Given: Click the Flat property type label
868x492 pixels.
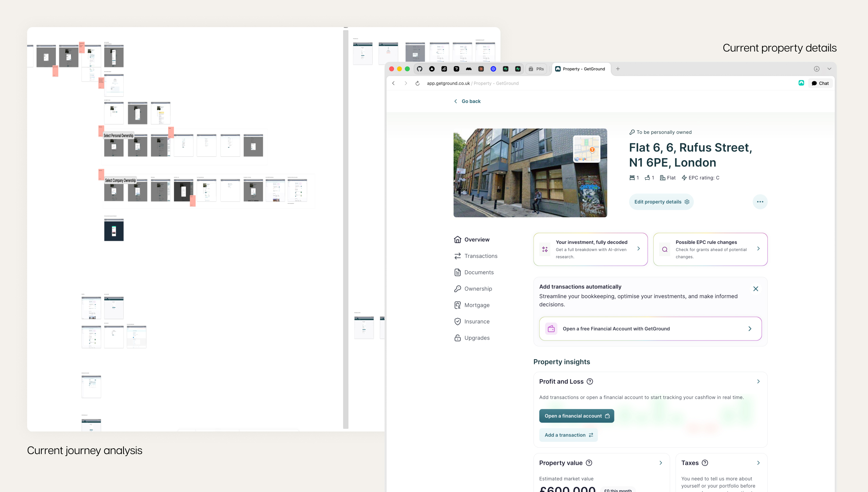Looking at the screenshot, I should click(668, 178).
